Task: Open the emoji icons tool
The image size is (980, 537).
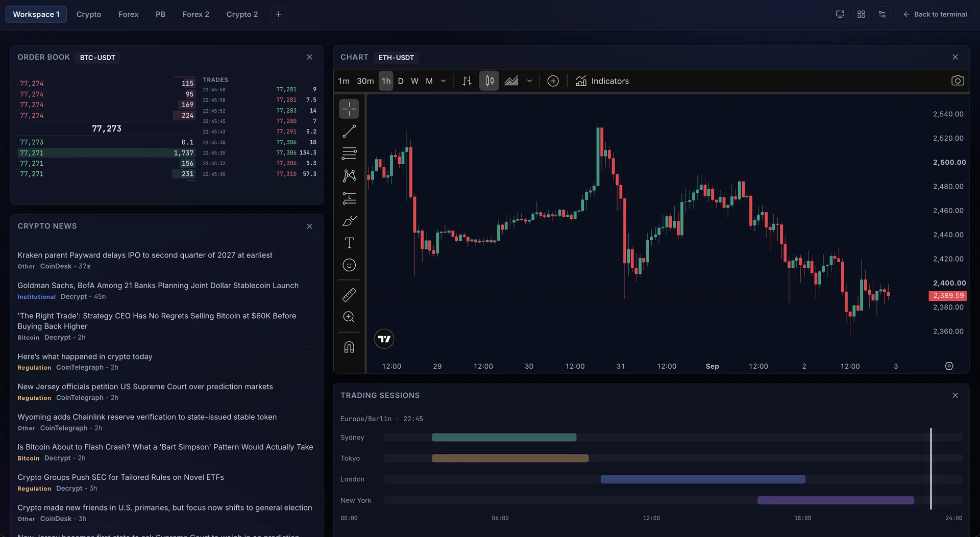Action: [x=349, y=265]
